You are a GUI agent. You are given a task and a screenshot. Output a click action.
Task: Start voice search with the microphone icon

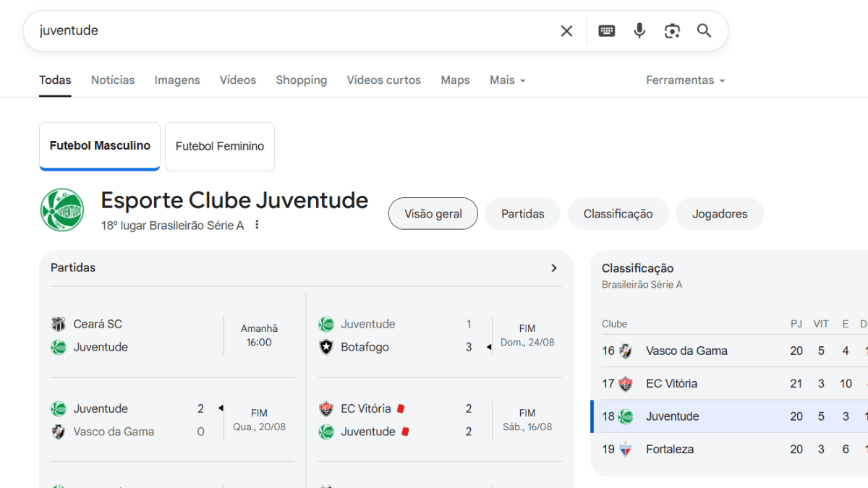point(639,30)
